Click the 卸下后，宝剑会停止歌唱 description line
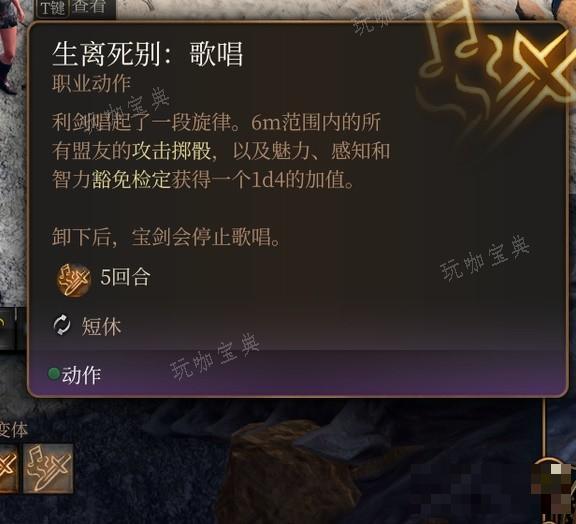 point(166,237)
